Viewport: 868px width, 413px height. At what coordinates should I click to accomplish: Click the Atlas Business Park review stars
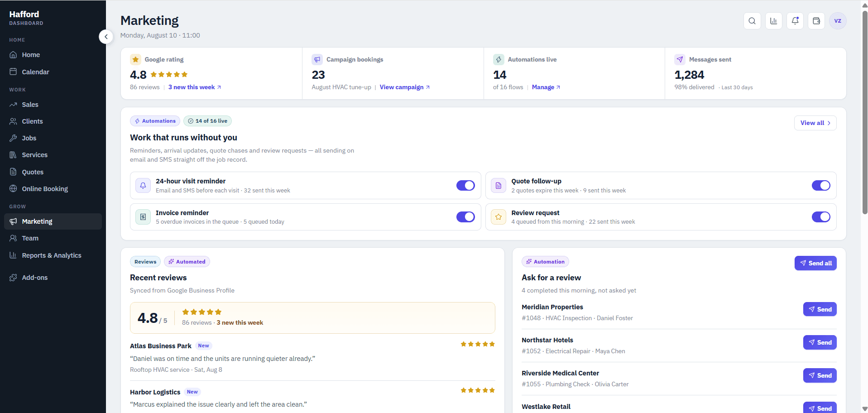tap(478, 344)
